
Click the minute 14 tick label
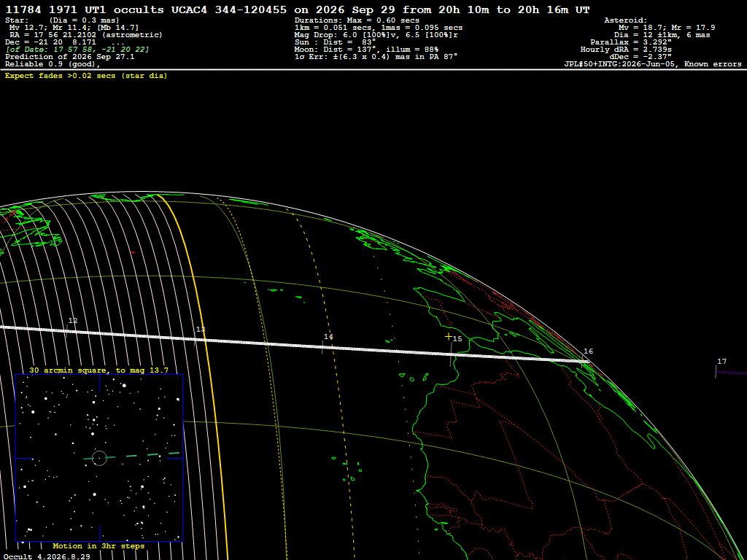(328, 337)
